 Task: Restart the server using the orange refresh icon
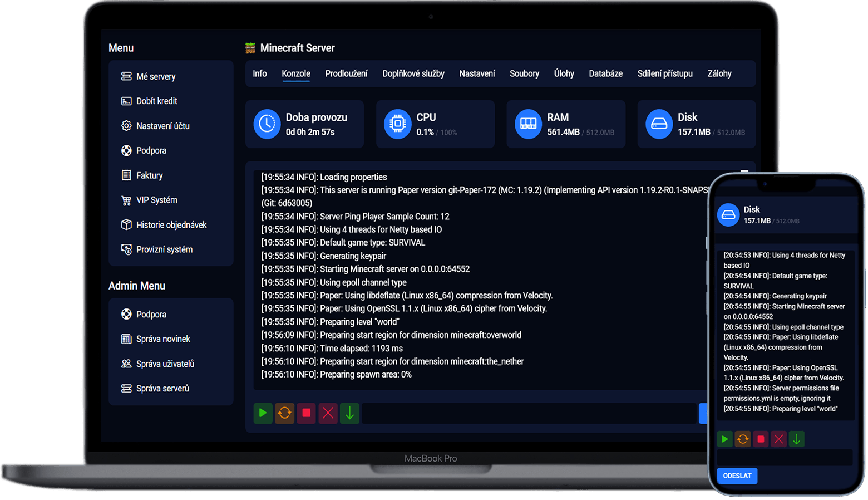click(284, 413)
